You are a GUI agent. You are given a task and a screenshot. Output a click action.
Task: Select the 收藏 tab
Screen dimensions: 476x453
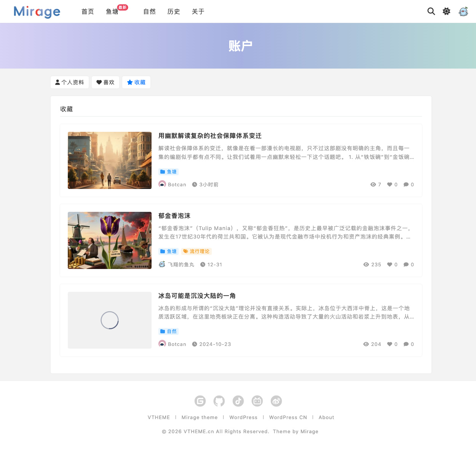(x=136, y=82)
